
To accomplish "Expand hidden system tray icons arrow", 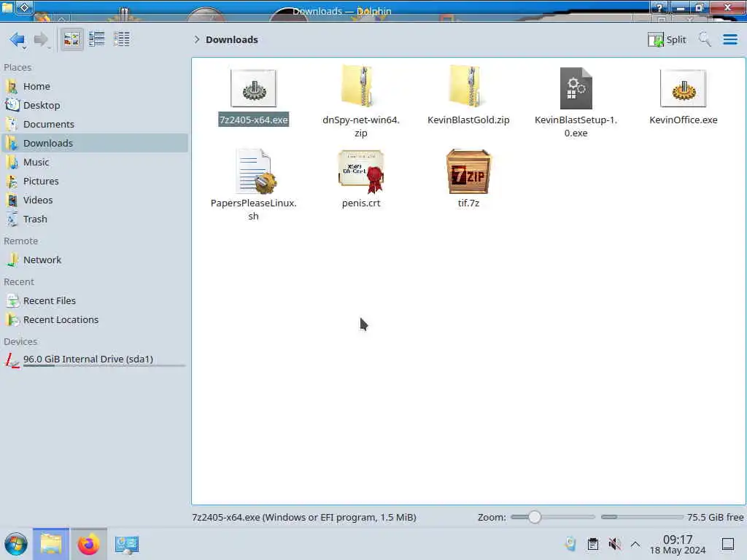I will (635, 544).
